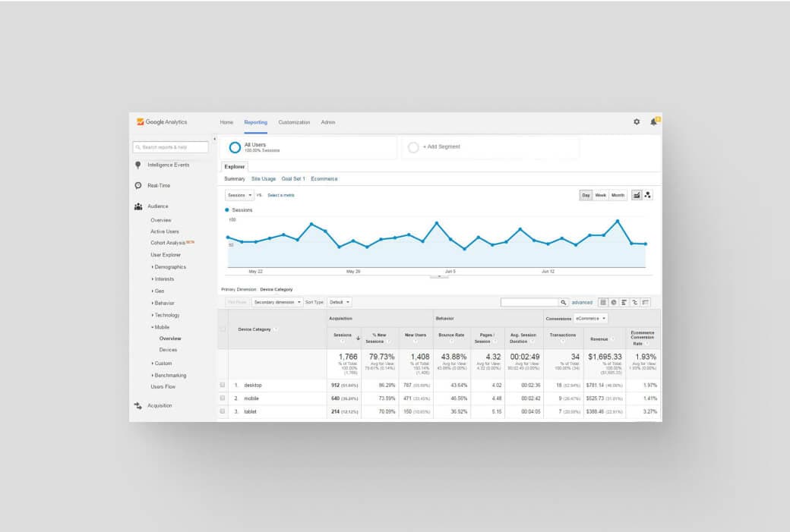Image resolution: width=790 pixels, height=532 pixels.
Task: Open the notifications bell icon
Action: tap(654, 121)
